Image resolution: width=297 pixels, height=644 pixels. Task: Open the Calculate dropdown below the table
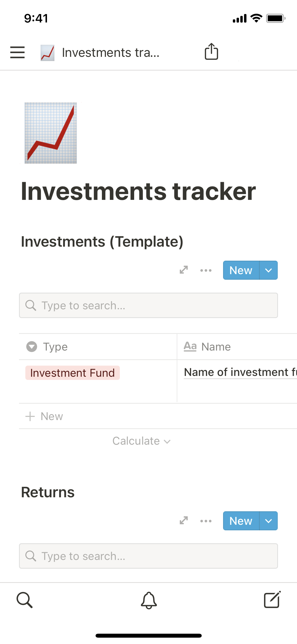click(142, 441)
